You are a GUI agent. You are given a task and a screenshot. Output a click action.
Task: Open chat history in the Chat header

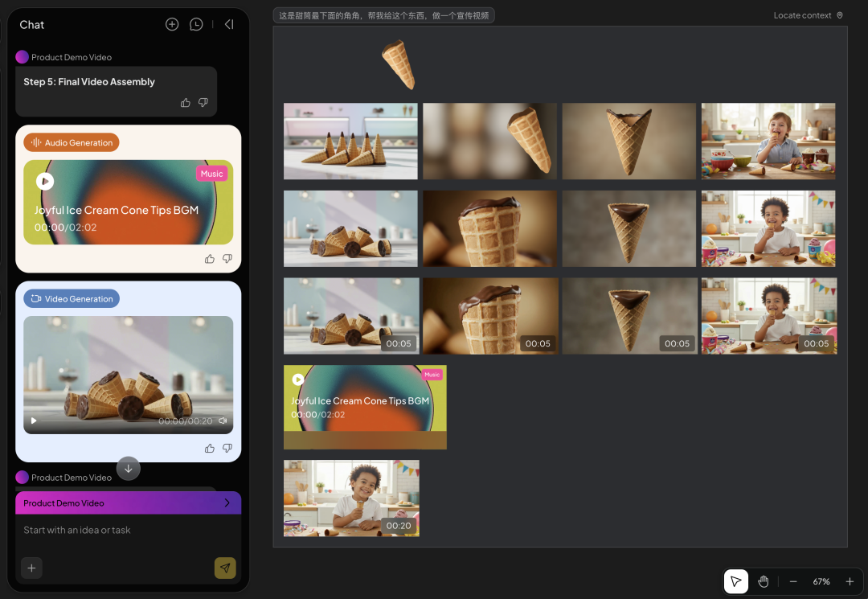point(196,24)
